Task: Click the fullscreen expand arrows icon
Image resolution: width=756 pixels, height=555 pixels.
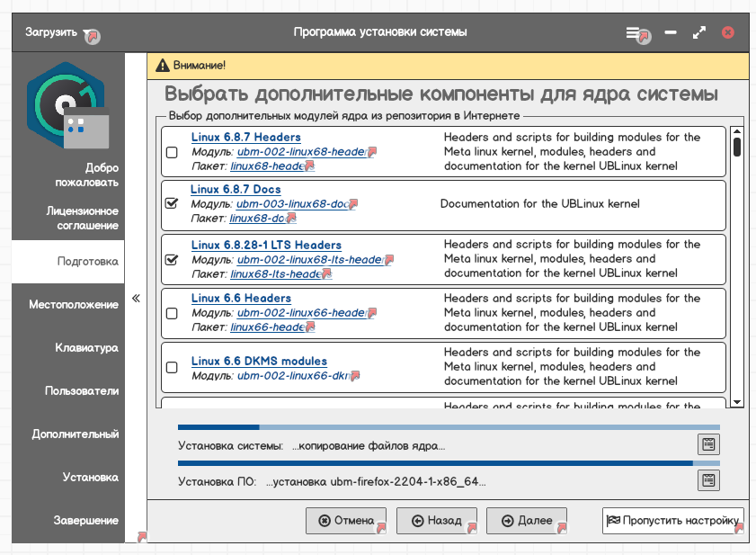Action: click(x=699, y=32)
